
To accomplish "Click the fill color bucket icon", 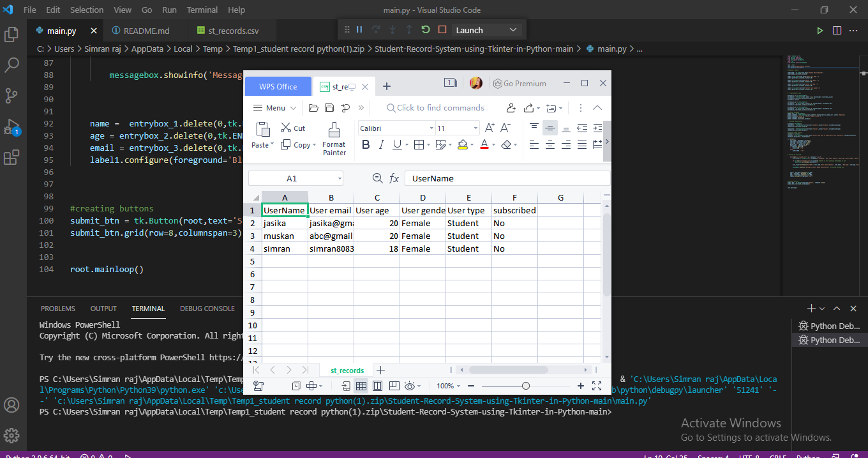I will click(463, 145).
